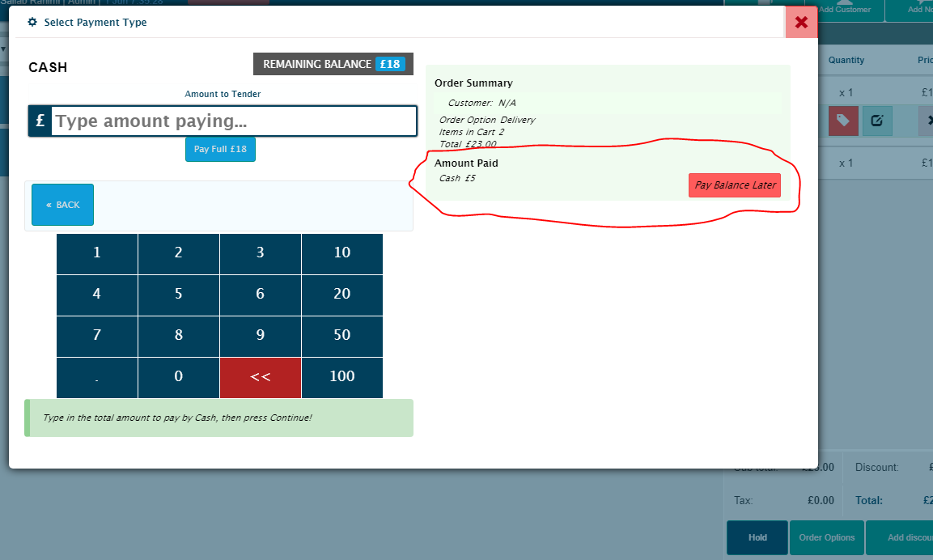This screenshot has height=560, width=933.
Task: Click the Pay Full £18 button
Action: pyautogui.click(x=220, y=149)
